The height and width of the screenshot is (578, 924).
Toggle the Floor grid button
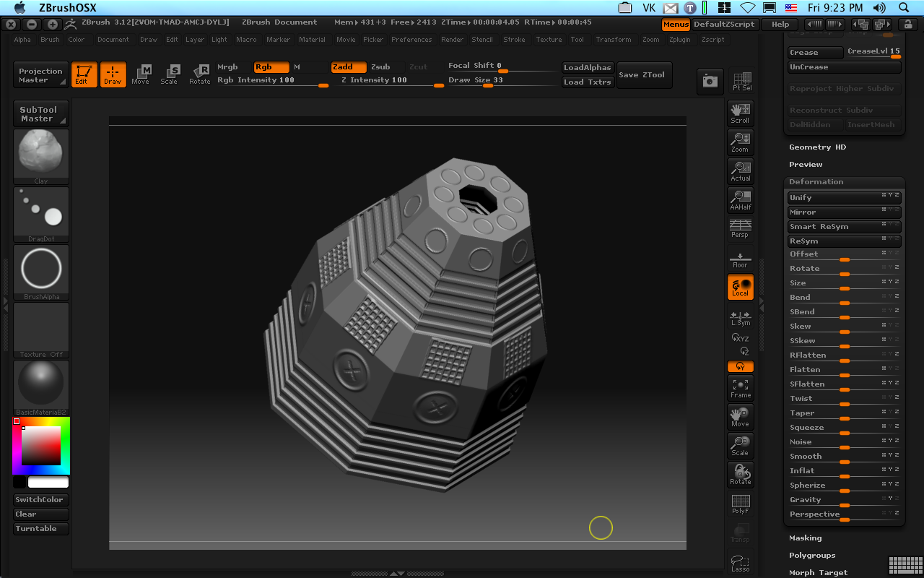(x=740, y=259)
